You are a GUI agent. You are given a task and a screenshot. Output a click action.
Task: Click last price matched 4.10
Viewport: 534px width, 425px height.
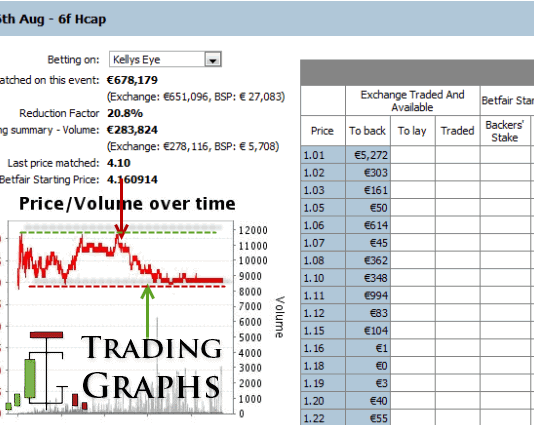[119, 163]
